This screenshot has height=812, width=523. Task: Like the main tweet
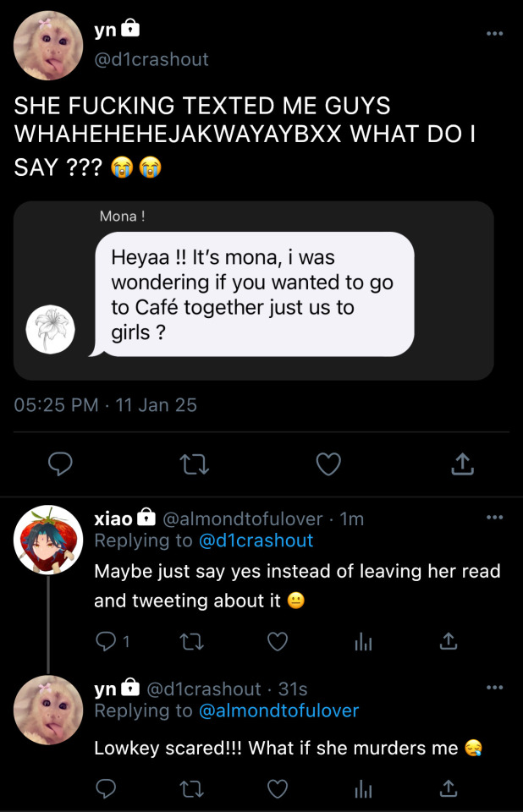328,464
